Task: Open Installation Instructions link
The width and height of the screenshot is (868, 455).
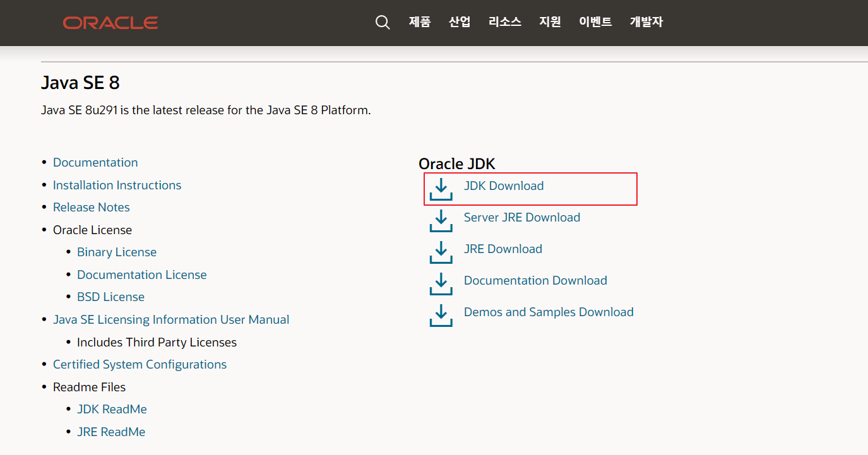Action: tap(117, 186)
